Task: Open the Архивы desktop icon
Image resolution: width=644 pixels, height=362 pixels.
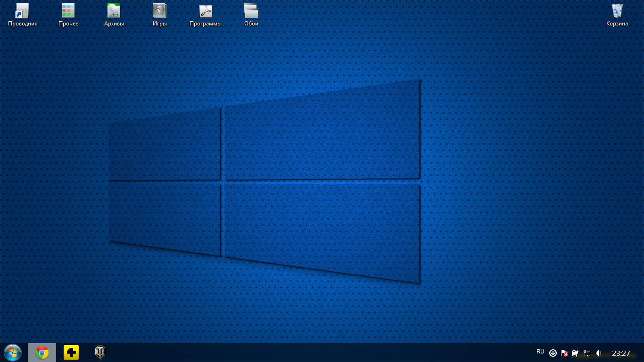Action: (114, 15)
